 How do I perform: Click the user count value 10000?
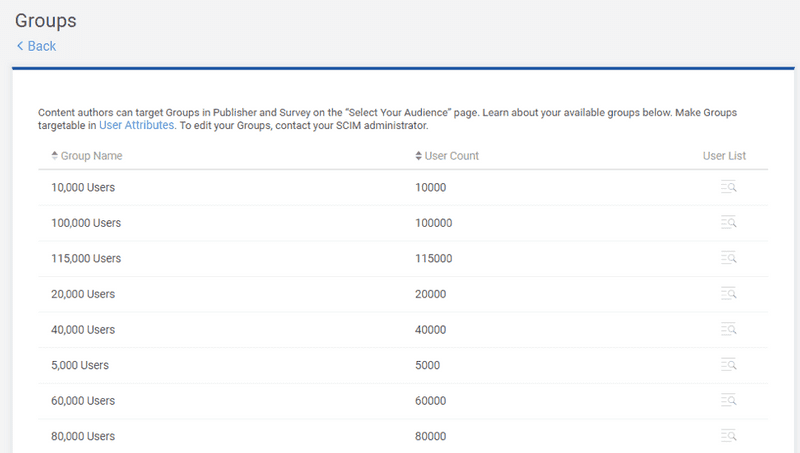(431, 187)
